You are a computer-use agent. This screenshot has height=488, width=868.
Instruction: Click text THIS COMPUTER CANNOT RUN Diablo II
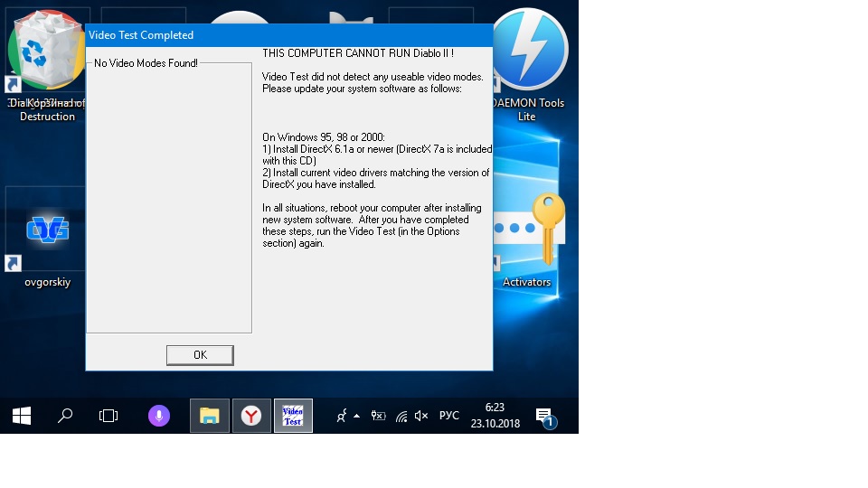tap(358, 53)
